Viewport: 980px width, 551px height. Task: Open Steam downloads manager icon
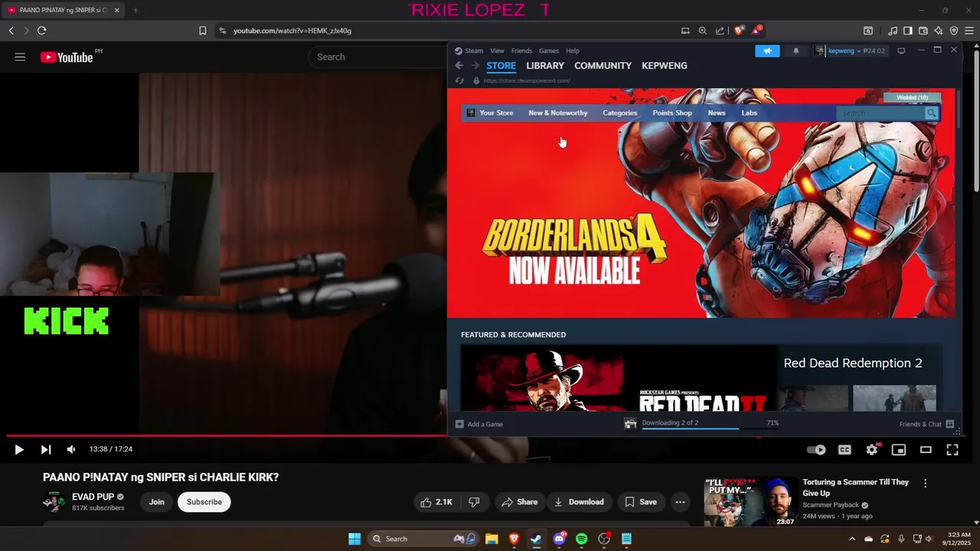pos(630,424)
